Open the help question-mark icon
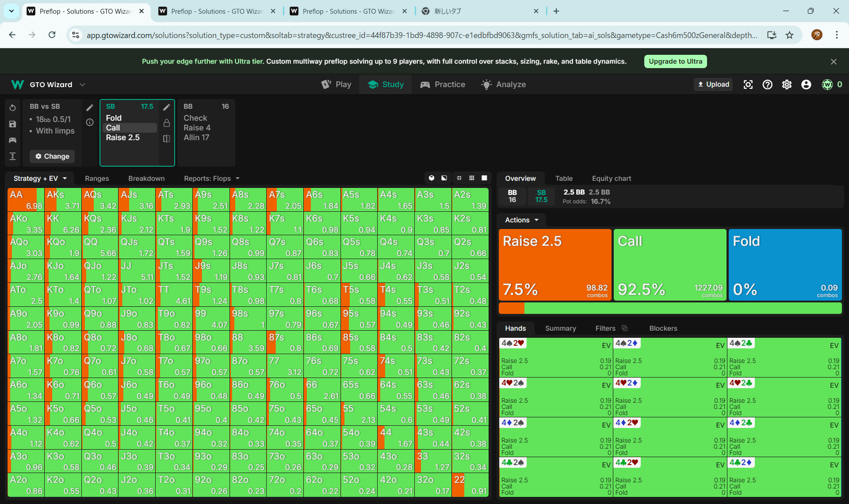 coord(768,84)
